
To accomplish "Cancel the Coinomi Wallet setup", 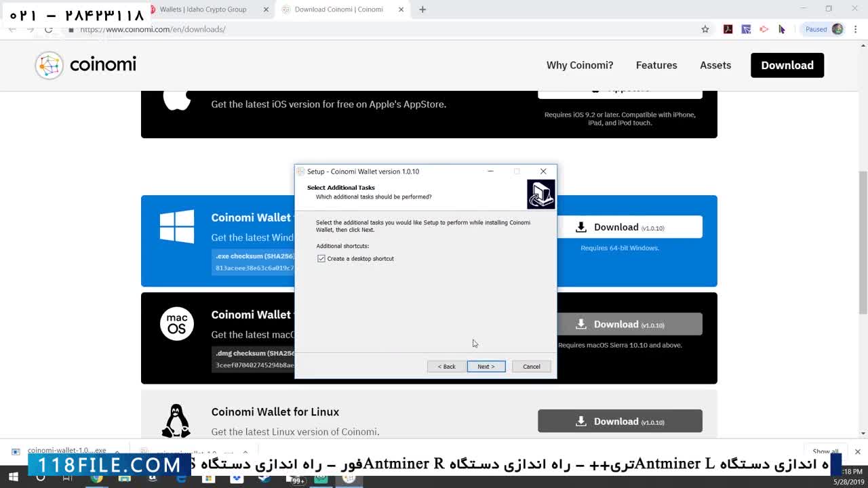I will 531,367.
